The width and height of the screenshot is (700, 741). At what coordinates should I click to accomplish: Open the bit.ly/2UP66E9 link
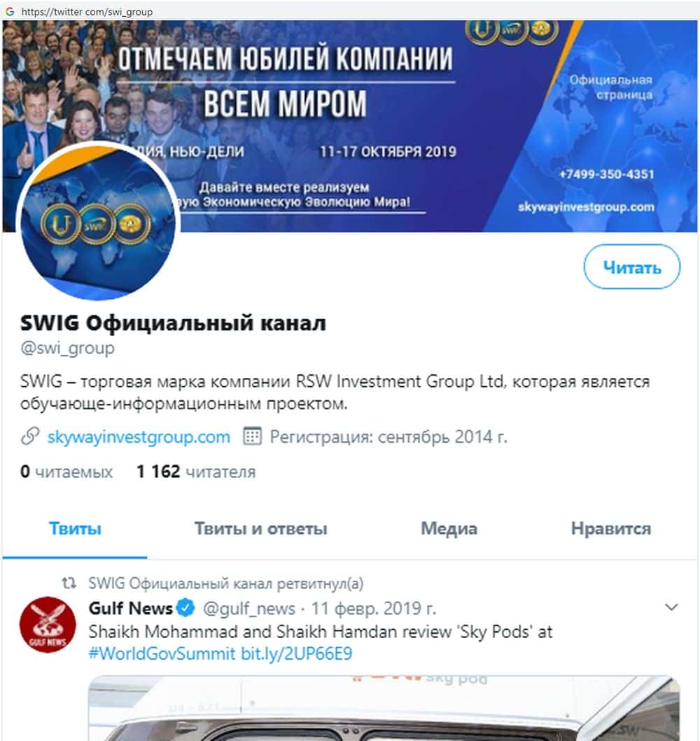(x=296, y=654)
